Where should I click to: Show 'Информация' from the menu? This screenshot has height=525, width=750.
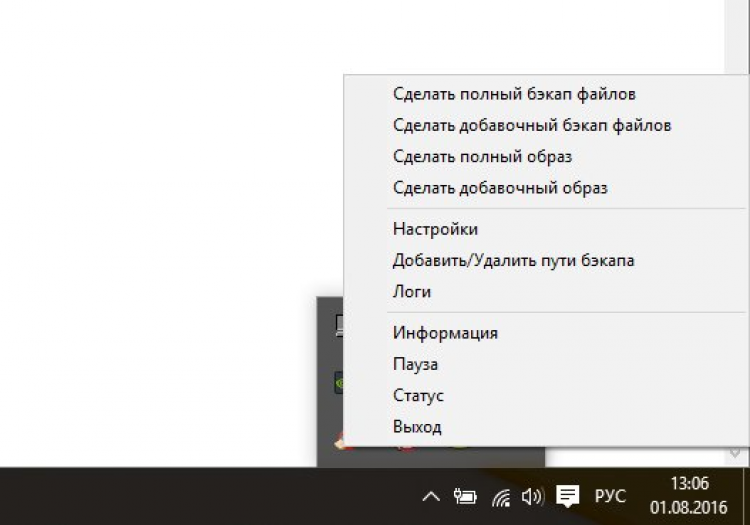(445, 333)
